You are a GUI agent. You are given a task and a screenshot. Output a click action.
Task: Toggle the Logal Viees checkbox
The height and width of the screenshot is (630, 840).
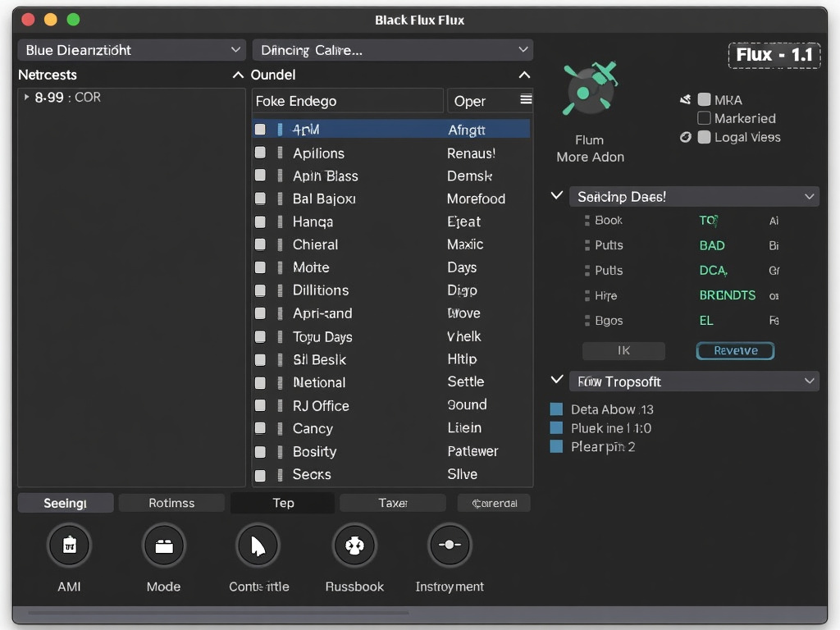point(705,137)
